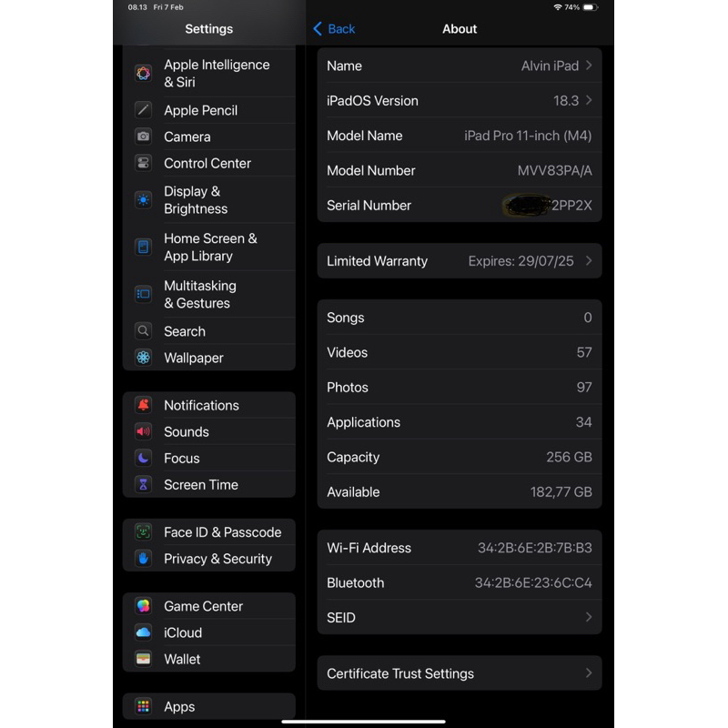Expand Limited Warranty details chevron

(589, 261)
